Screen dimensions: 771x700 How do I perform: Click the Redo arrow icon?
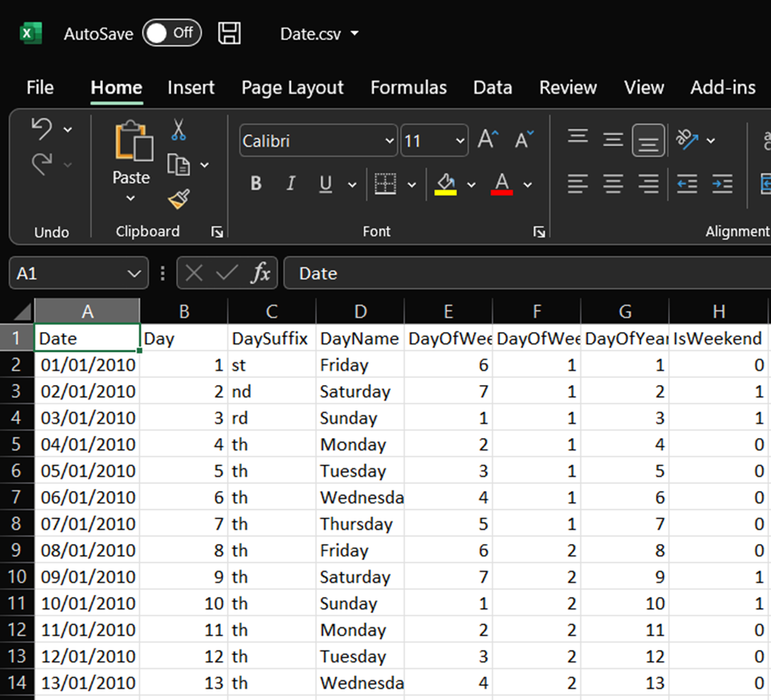point(42,165)
